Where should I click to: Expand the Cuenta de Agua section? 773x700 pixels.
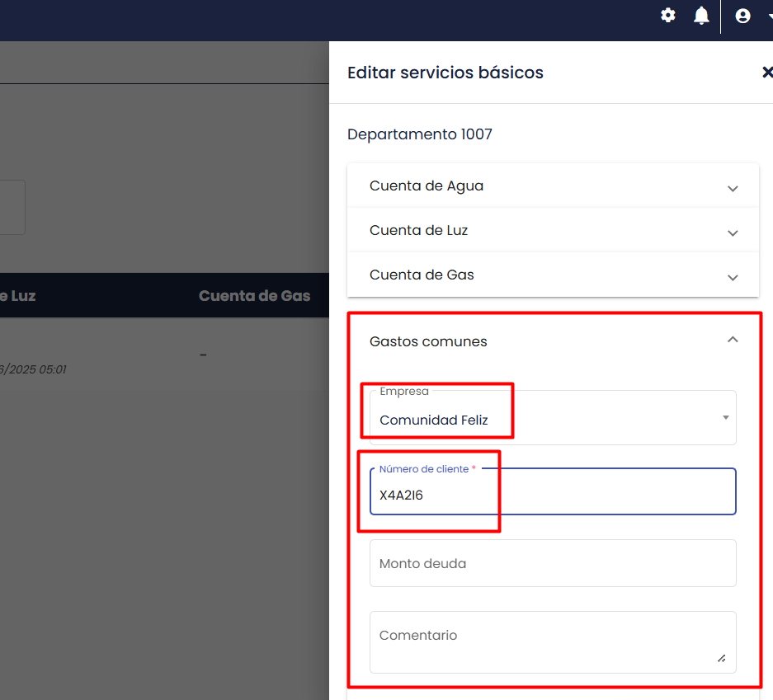(553, 186)
